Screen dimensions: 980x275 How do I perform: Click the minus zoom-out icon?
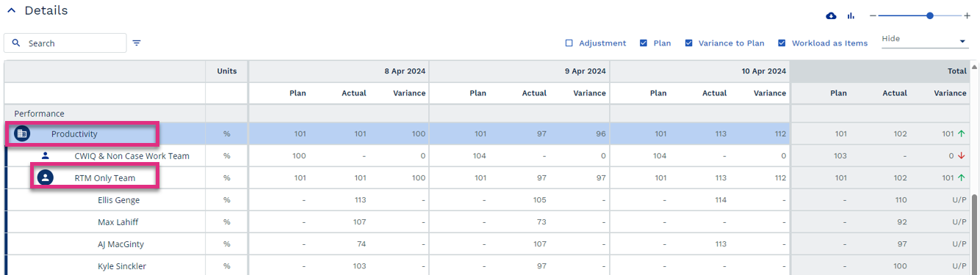point(873,15)
